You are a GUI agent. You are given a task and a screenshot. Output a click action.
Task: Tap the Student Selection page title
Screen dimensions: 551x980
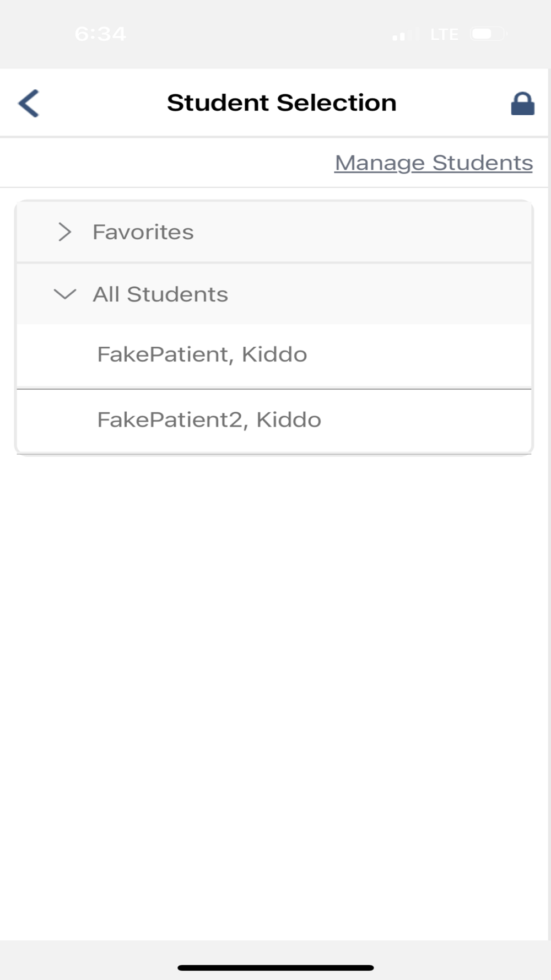pos(282,103)
